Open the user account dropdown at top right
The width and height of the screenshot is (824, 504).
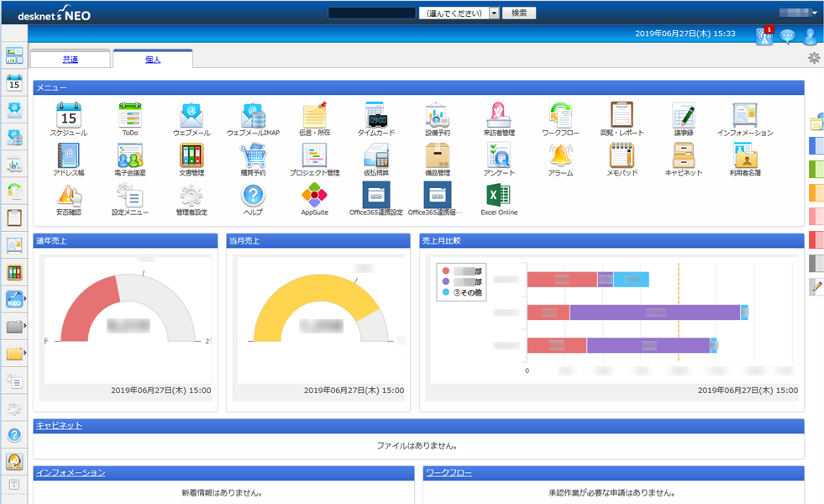tap(798, 13)
